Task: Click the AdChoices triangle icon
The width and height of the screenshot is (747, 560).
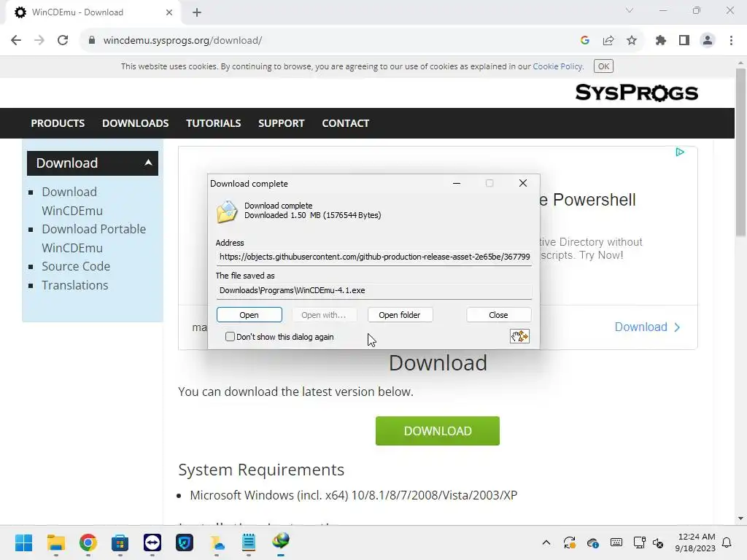Action: click(x=680, y=152)
